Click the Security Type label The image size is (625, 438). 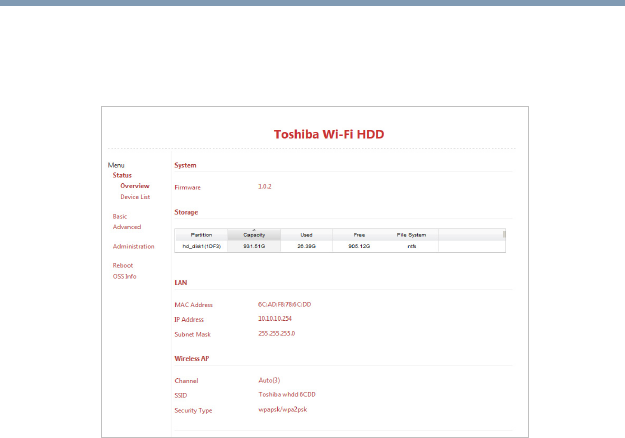(193, 411)
